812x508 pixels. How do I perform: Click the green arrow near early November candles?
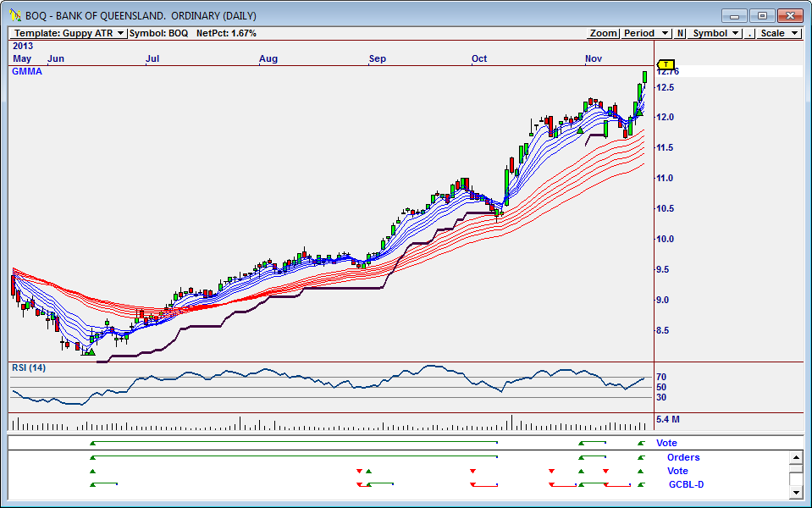coord(580,130)
